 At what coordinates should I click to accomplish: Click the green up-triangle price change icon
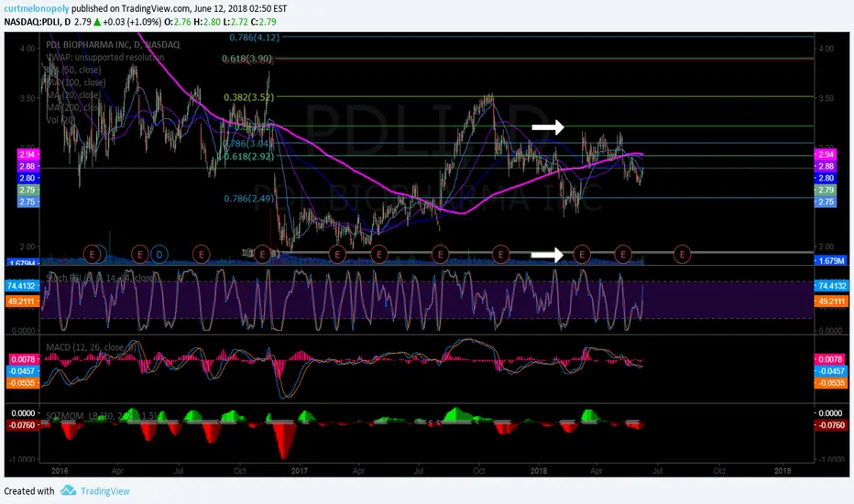97,22
